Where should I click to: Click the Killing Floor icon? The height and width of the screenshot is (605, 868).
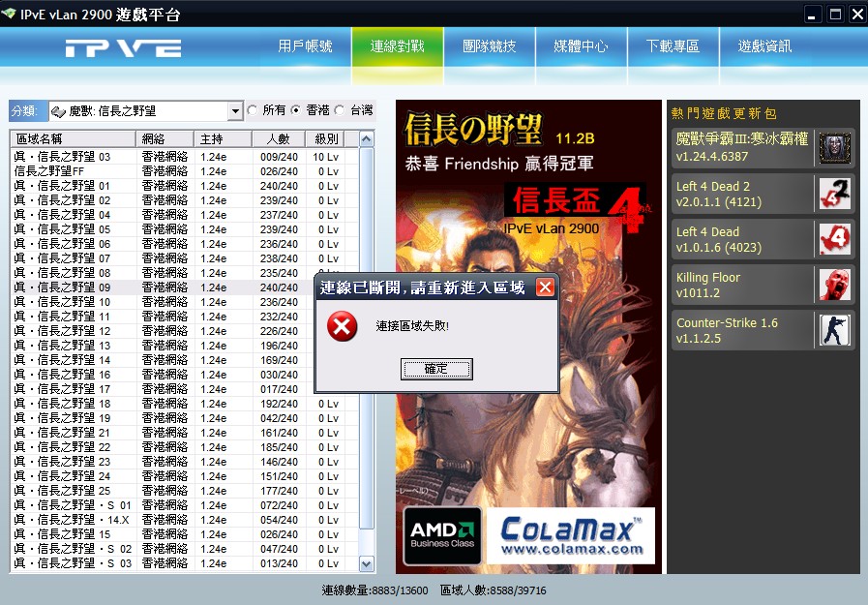[835, 285]
